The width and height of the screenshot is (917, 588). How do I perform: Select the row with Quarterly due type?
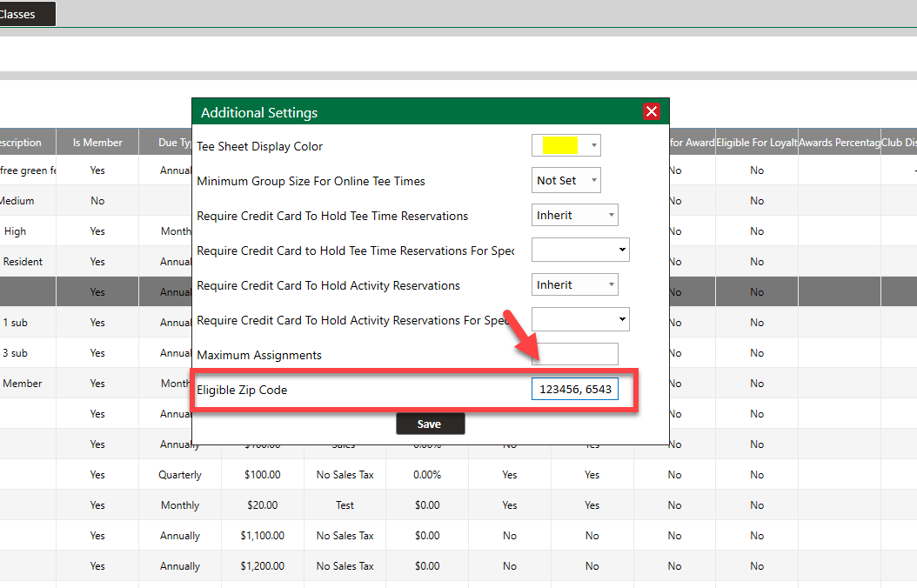click(180, 475)
